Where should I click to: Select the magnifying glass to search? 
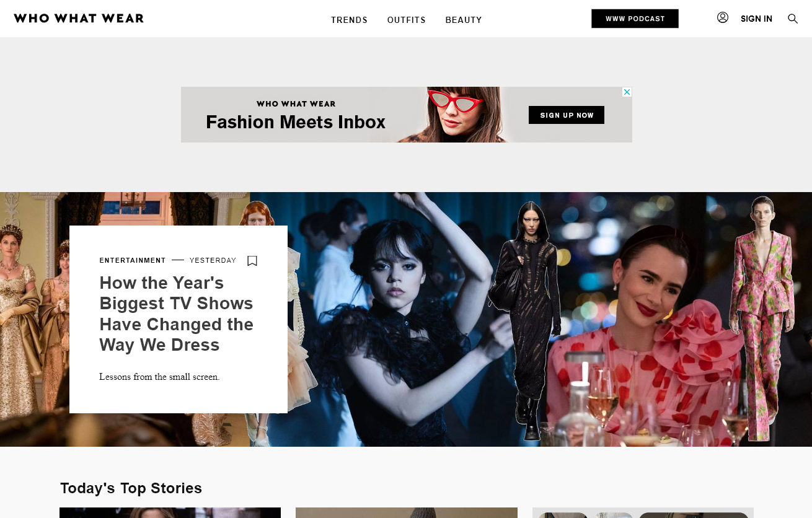pyautogui.click(x=793, y=19)
